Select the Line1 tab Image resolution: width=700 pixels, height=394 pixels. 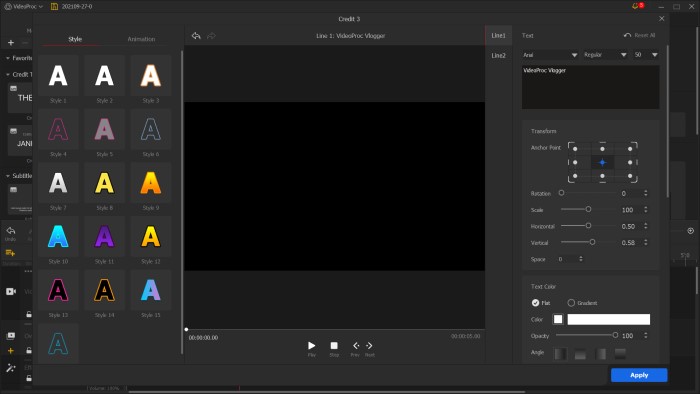tap(499, 35)
